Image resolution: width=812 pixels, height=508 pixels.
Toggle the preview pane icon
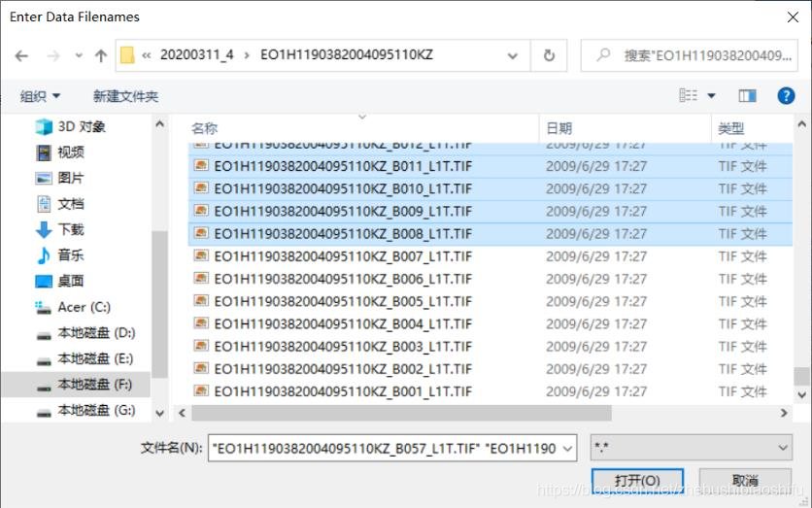[747, 96]
